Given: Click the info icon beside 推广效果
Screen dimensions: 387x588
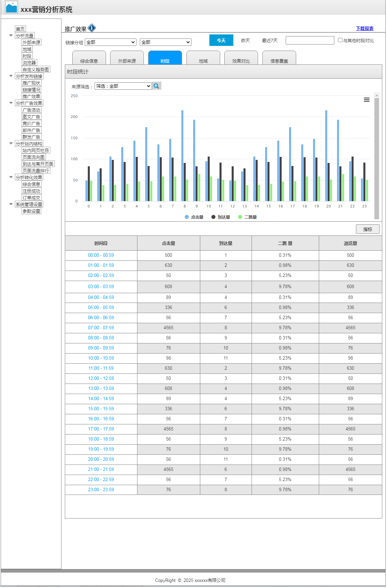Looking at the screenshot, I should 92,28.
